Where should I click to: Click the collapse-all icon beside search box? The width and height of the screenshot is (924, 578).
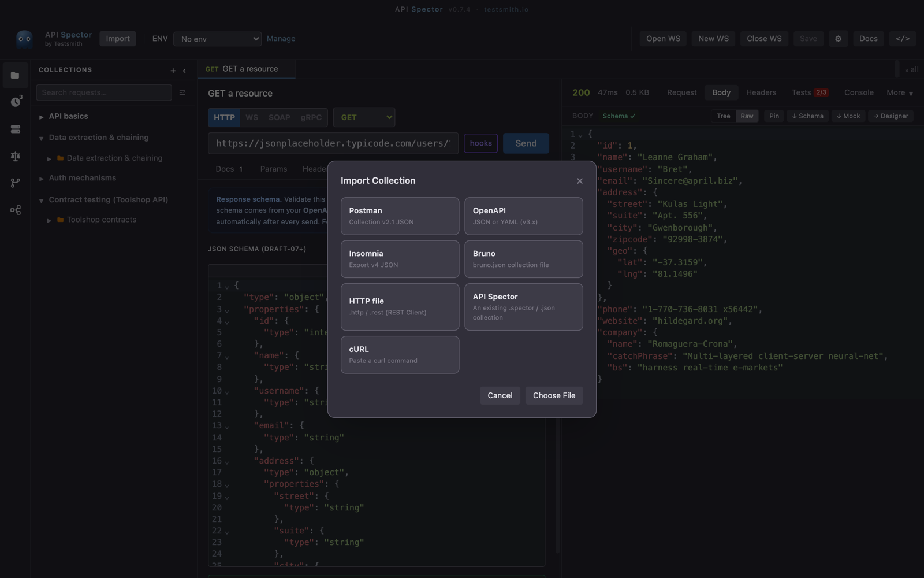tap(182, 92)
